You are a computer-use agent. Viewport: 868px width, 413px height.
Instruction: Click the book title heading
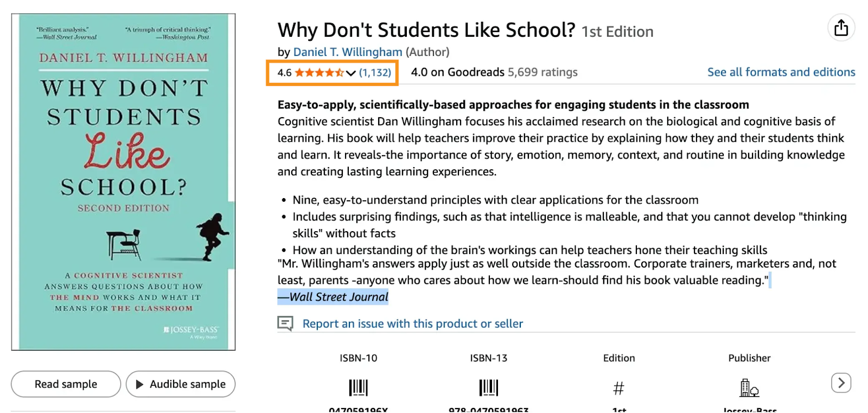(x=426, y=30)
